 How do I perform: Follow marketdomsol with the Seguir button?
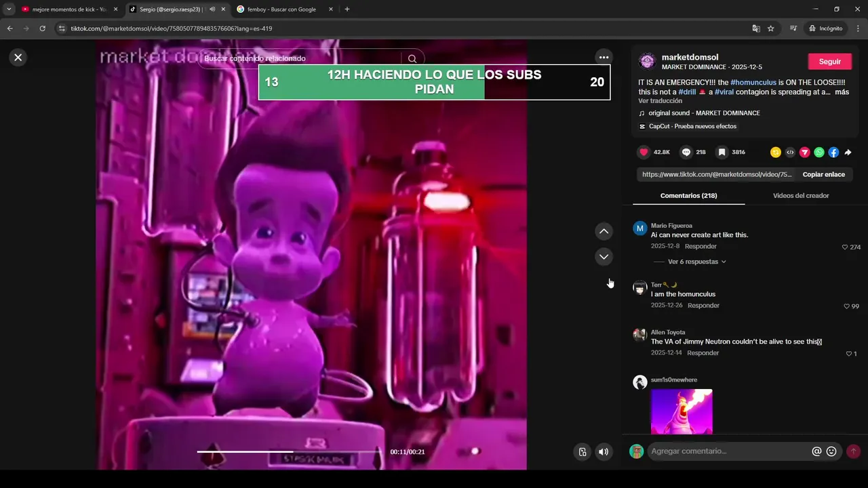[830, 62]
